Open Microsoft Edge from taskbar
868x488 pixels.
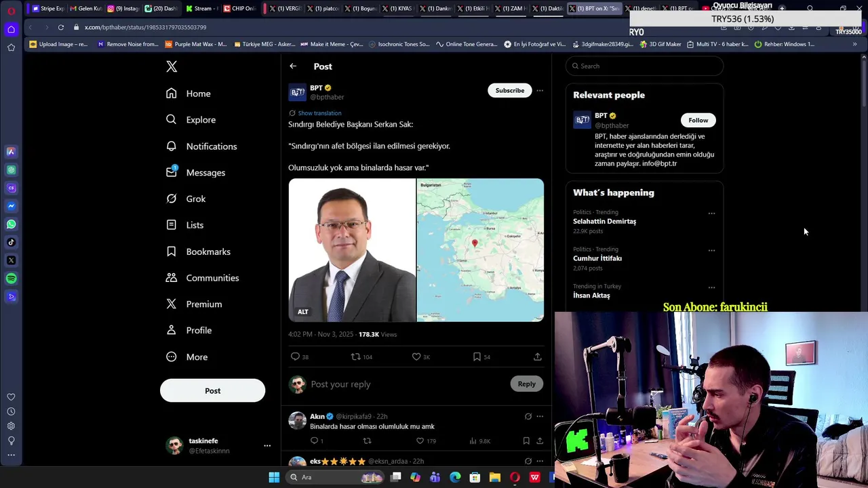pyautogui.click(x=455, y=477)
